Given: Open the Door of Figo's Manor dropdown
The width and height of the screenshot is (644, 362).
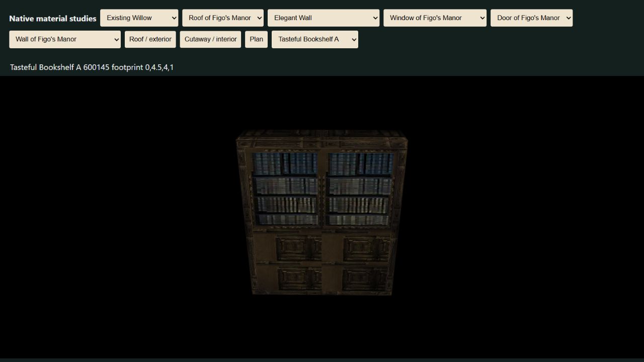Looking at the screenshot, I should (531, 18).
